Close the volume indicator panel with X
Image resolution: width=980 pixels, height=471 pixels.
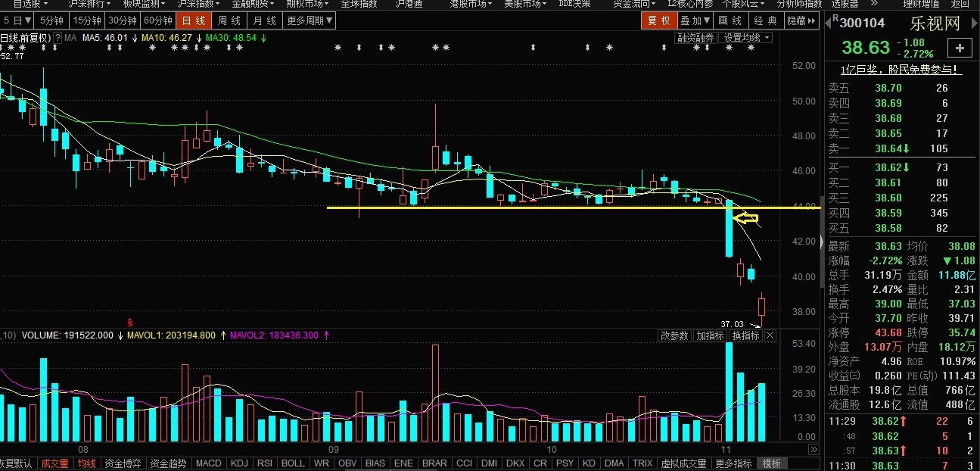coord(770,335)
